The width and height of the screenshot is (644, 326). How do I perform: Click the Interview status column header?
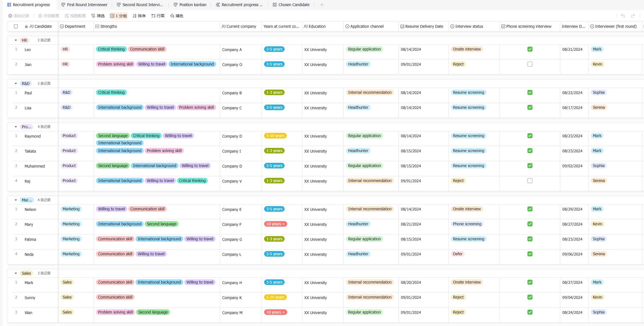(x=469, y=26)
